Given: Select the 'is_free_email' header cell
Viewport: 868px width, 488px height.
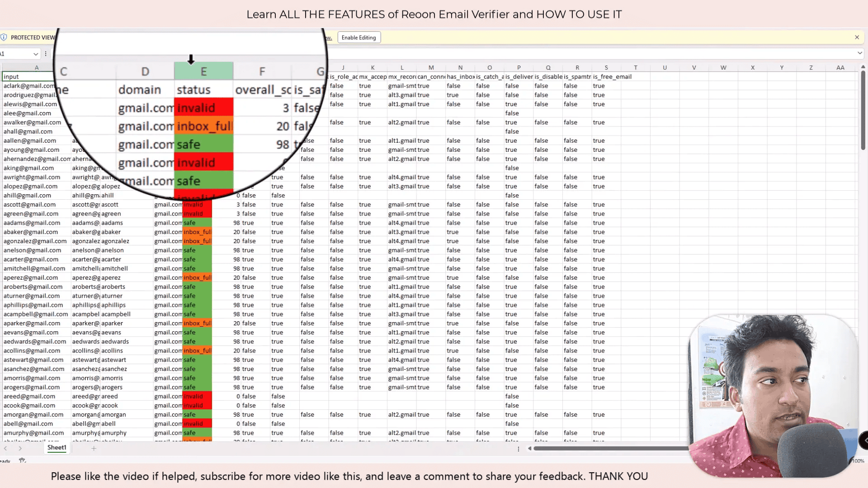Looking at the screenshot, I should 612,77.
